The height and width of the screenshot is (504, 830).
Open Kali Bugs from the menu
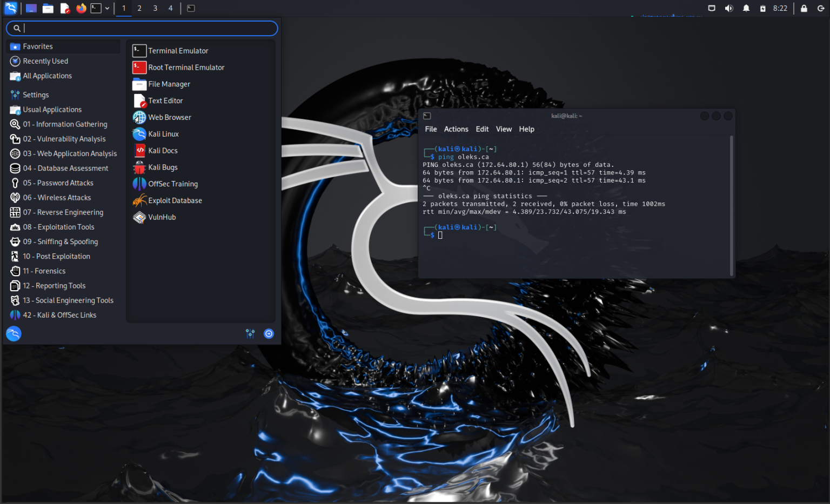click(162, 167)
